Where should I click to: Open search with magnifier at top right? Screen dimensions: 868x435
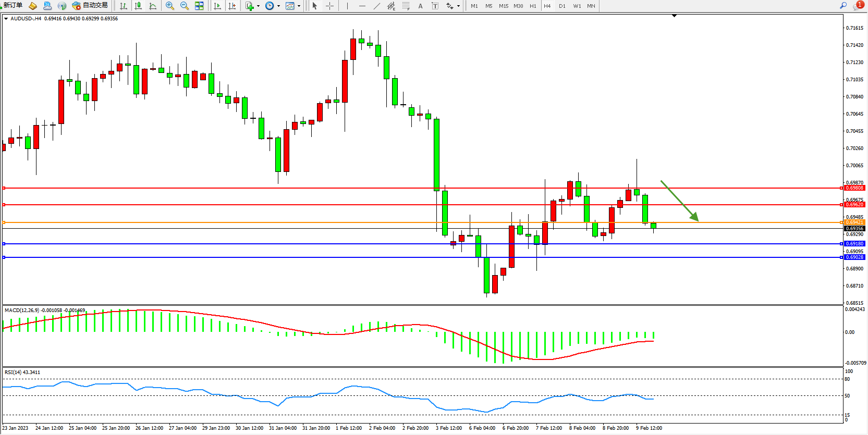click(x=843, y=6)
